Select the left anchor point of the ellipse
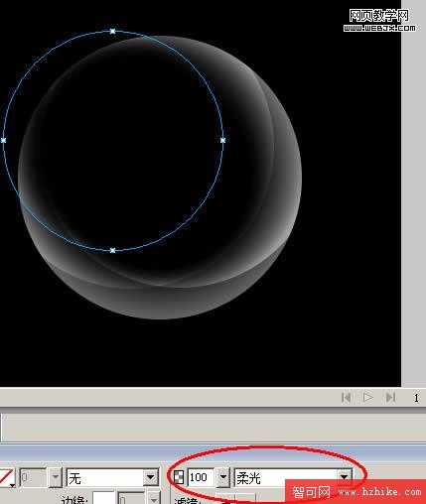This screenshot has width=426, height=504. (4, 141)
